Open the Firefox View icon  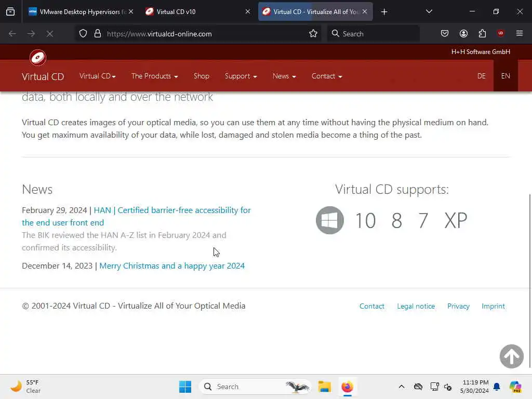10,12
